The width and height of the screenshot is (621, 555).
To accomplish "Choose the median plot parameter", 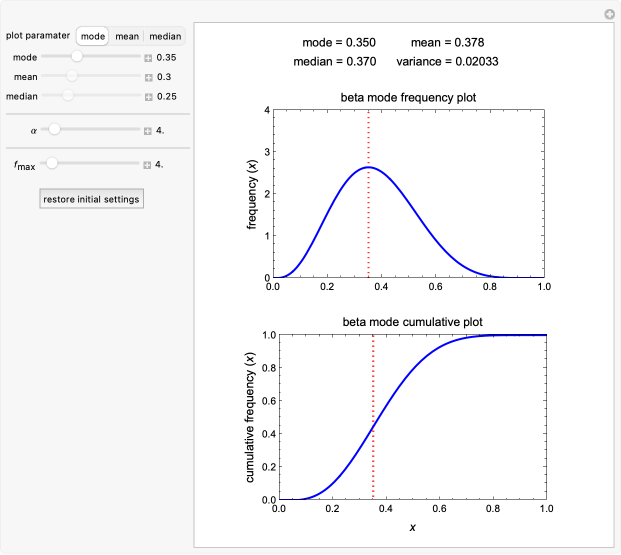I will tap(165, 36).
